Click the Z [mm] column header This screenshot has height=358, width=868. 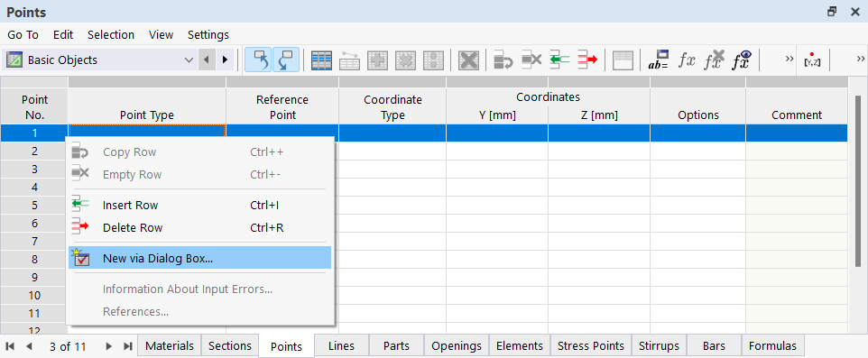[x=599, y=115]
